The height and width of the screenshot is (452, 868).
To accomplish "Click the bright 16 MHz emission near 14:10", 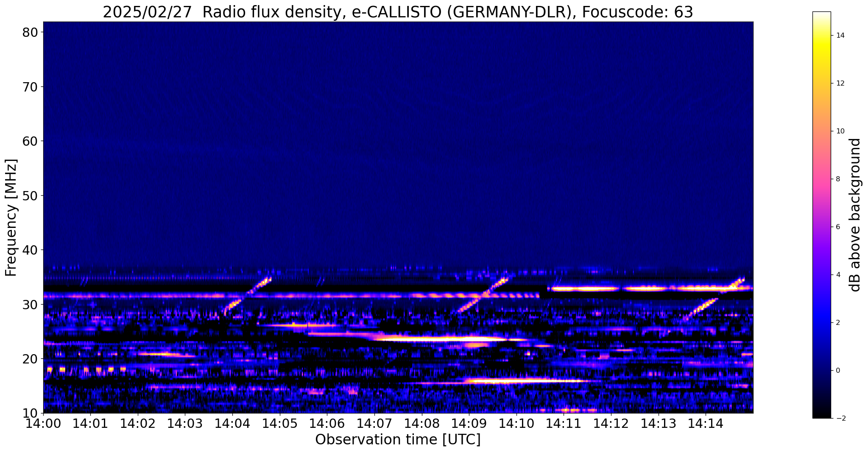I will (526, 381).
